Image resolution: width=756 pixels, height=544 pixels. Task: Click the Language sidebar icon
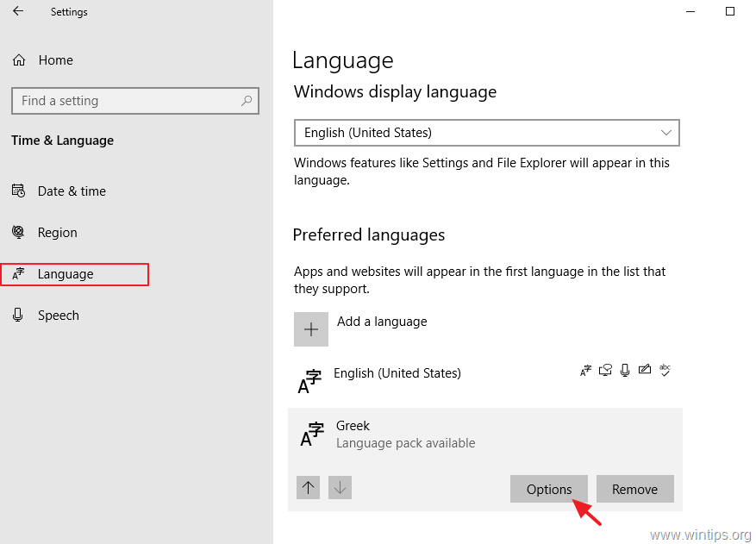[18, 273]
